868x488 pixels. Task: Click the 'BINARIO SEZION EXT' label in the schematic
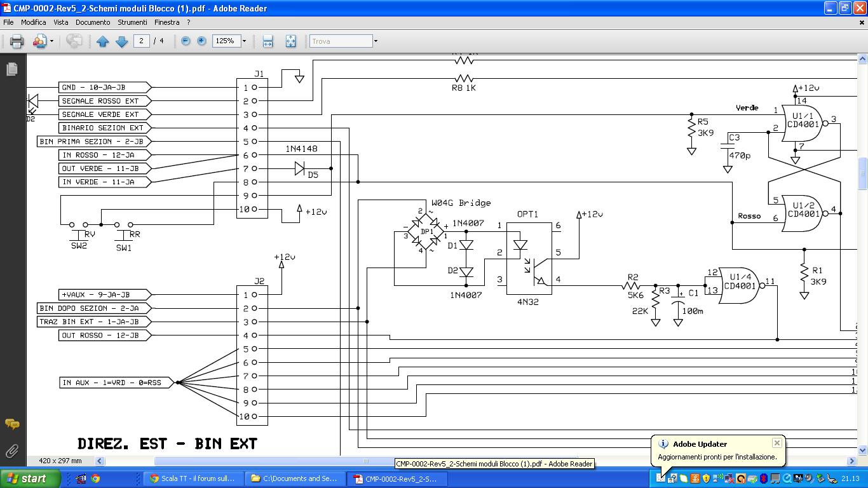click(x=102, y=128)
